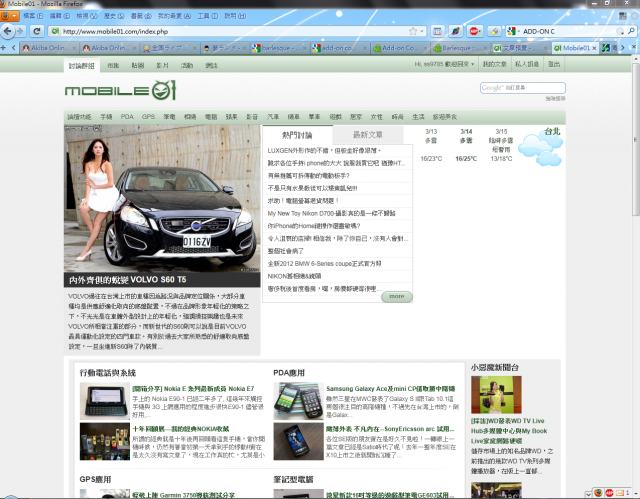
Task: Click in the ADD-ON C search field
Action: (x=571, y=31)
